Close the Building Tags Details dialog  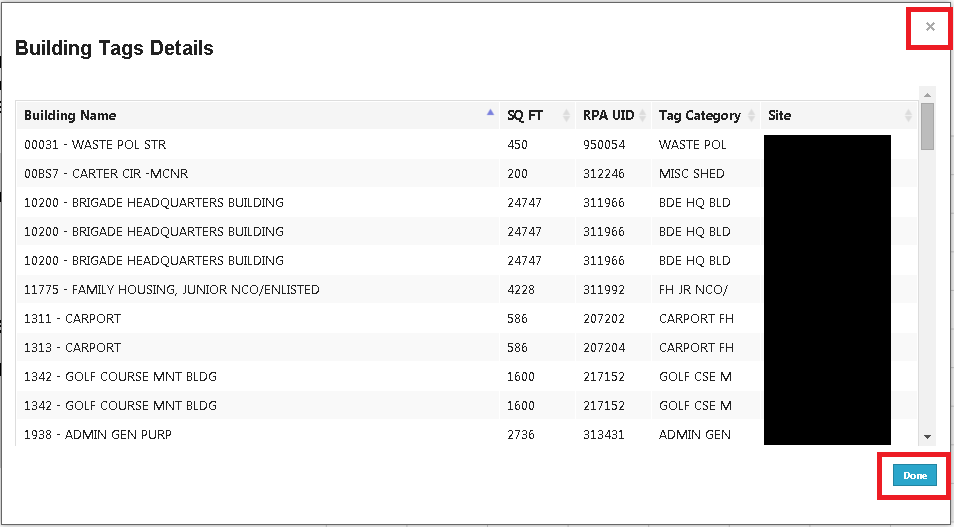pyautogui.click(x=930, y=27)
